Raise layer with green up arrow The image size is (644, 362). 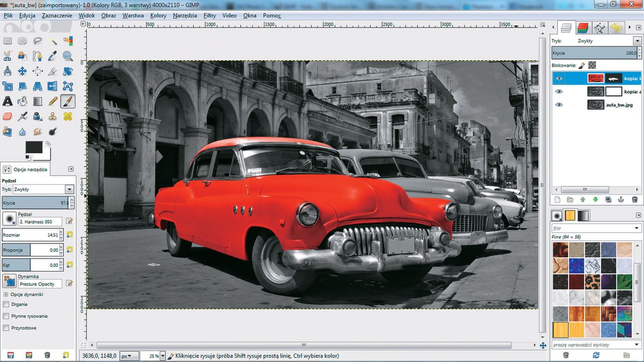583,200
